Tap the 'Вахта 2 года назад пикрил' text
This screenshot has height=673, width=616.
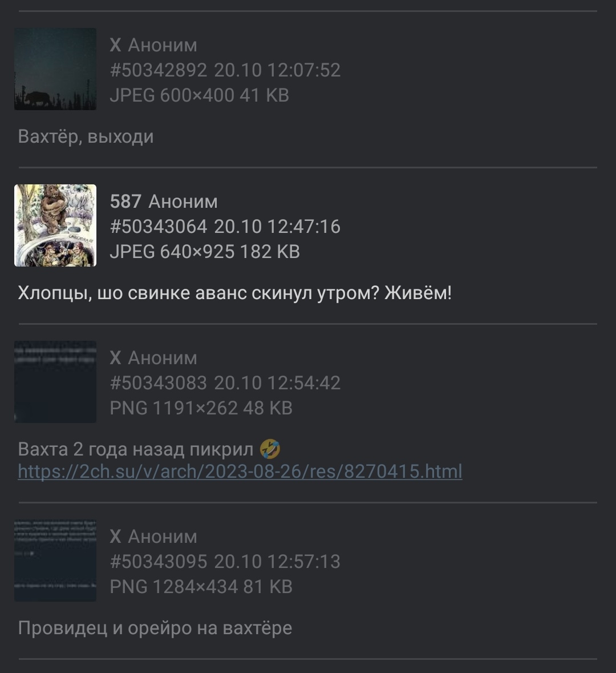(136, 449)
